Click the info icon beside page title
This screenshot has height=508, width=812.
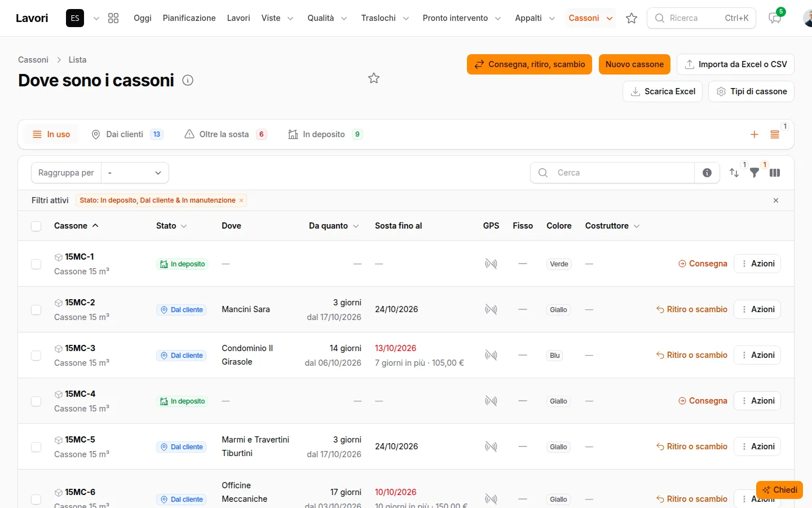(188, 80)
